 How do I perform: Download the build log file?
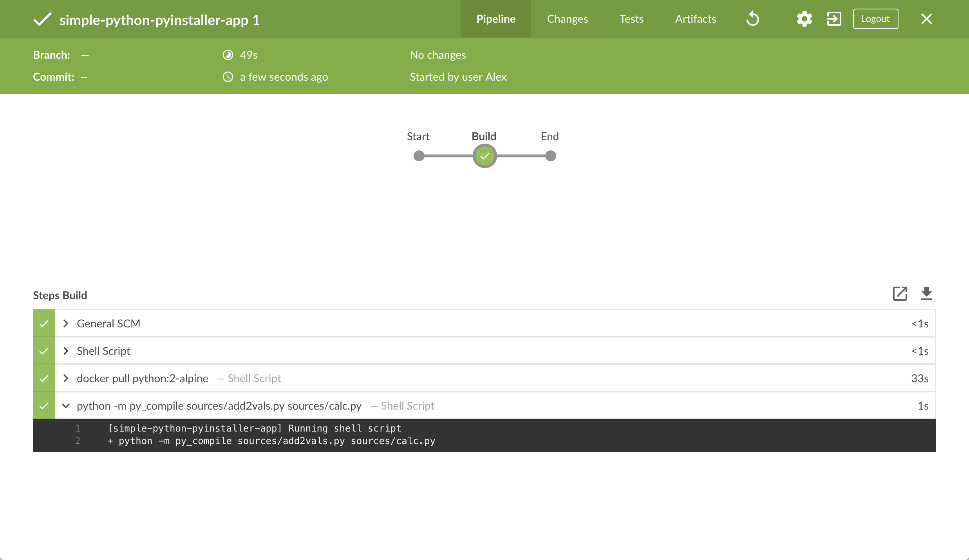click(926, 294)
